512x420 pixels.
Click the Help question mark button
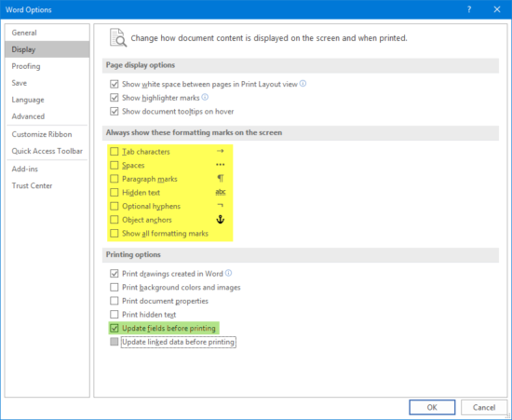(x=469, y=9)
